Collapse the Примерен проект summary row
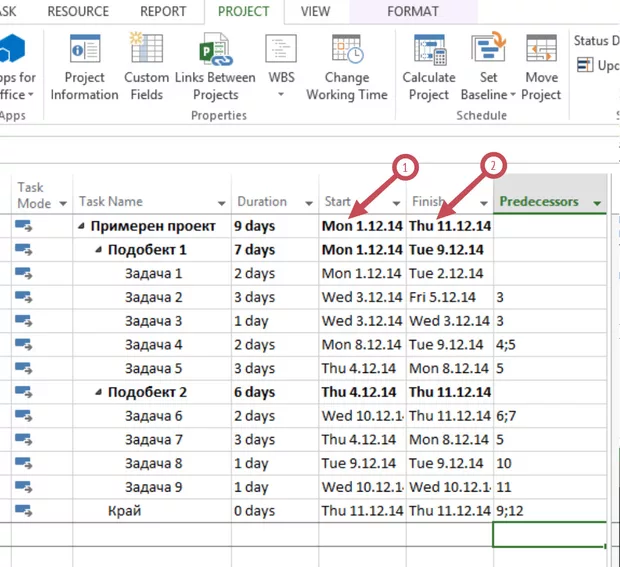The height and width of the screenshot is (567, 620). 81,226
